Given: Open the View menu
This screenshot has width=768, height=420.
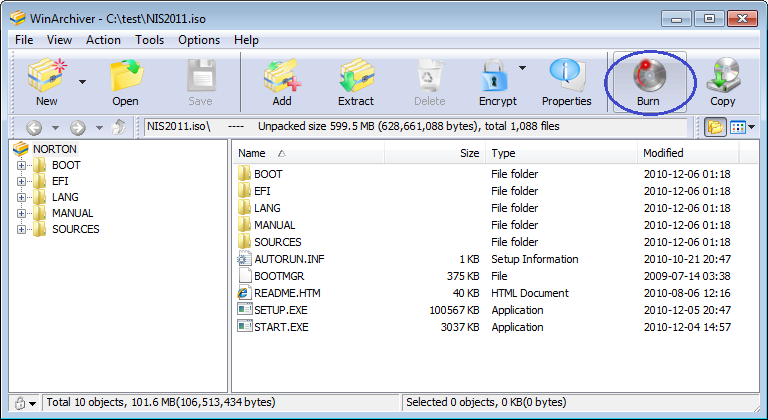Looking at the screenshot, I should 59,40.
